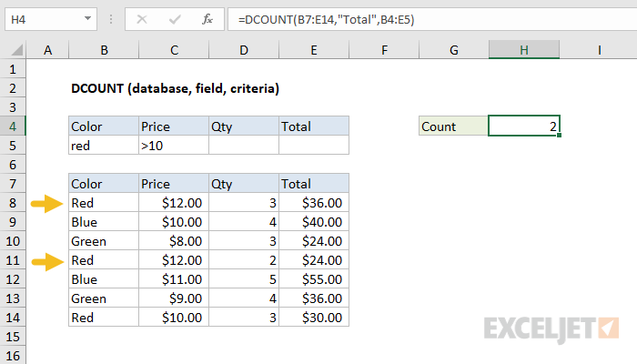Image resolution: width=637 pixels, height=364 pixels.
Task: Select the Count label cell
Action: 454,126
